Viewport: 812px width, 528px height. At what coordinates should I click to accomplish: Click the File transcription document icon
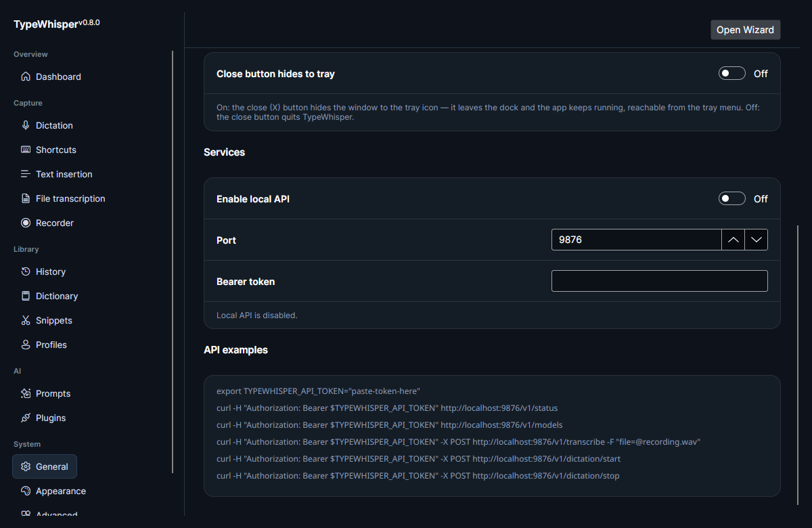tap(26, 198)
